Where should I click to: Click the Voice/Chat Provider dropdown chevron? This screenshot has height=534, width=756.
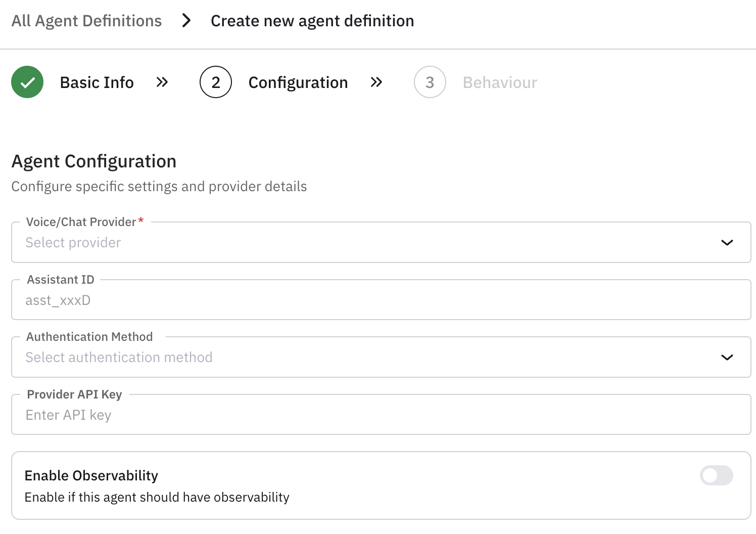(x=727, y=243)
